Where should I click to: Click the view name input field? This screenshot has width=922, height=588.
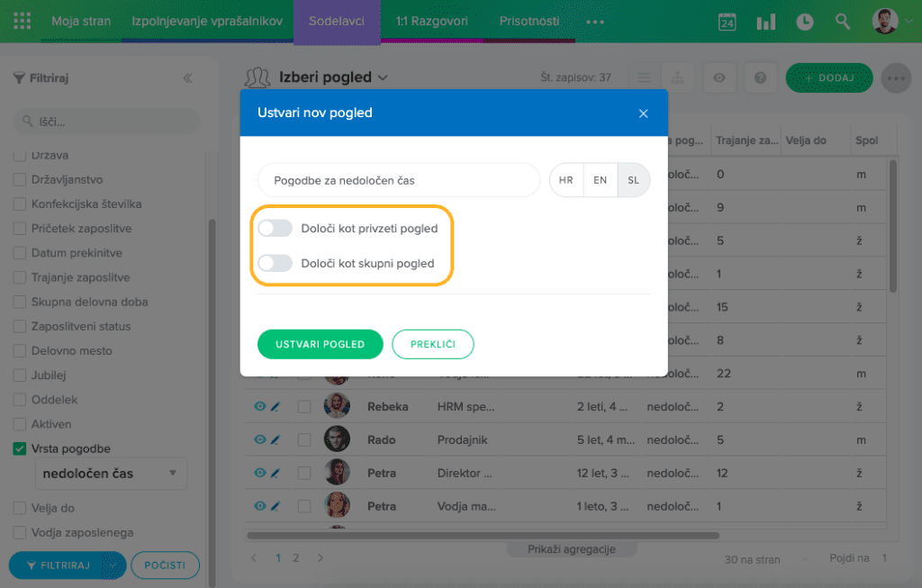[x=398, y=180]
